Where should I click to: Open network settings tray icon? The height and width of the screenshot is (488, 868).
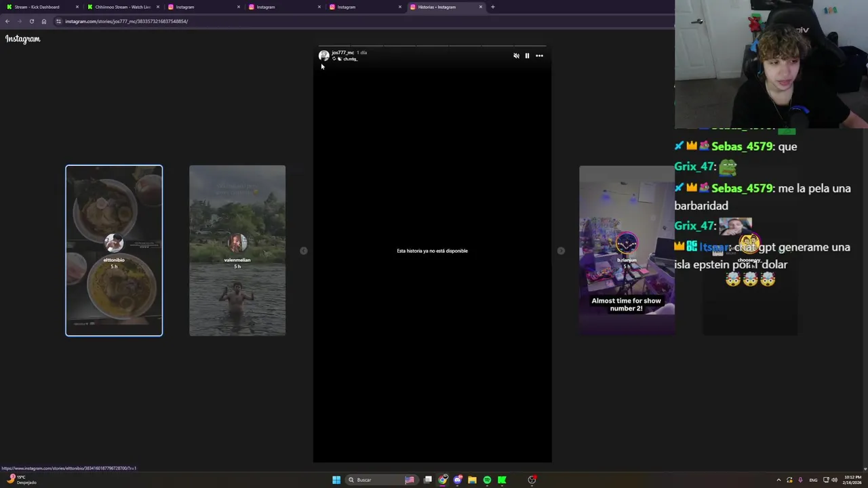826,480
